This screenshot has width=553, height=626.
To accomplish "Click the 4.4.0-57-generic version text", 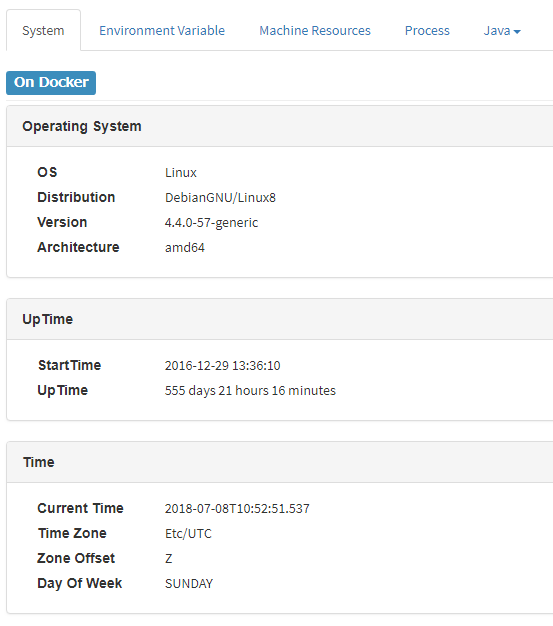I will 211,223.
